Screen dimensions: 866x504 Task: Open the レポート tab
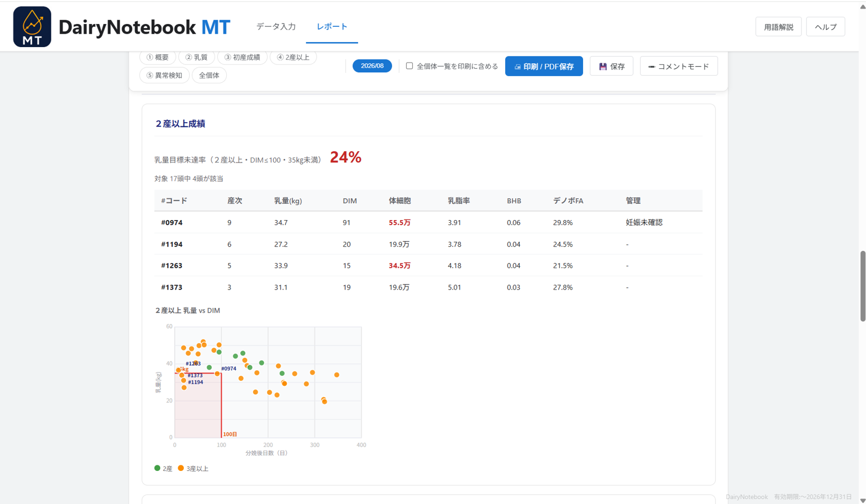tap(332, 26)
